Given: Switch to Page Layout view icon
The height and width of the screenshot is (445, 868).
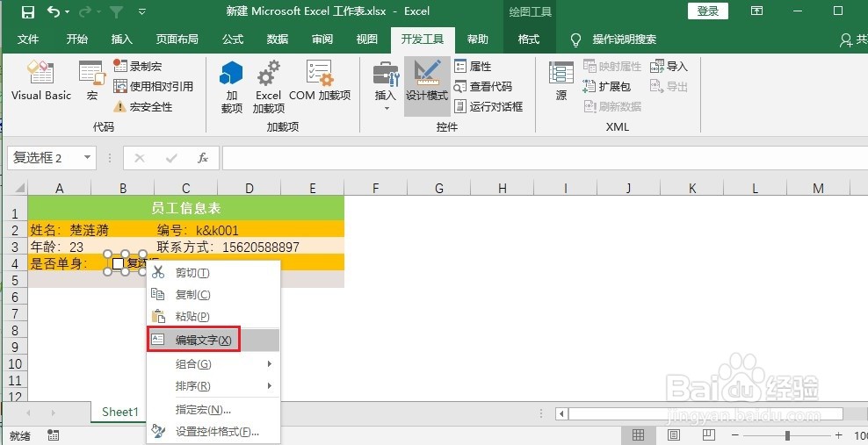Looking at the screenshot, I should [673, 435].
